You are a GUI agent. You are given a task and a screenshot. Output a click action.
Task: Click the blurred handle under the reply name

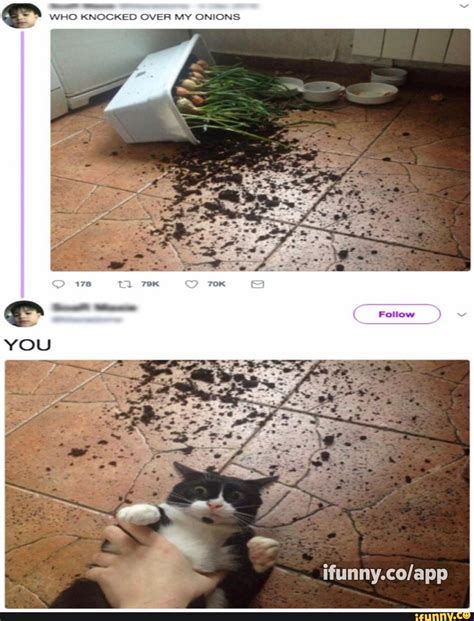(88, 319)
